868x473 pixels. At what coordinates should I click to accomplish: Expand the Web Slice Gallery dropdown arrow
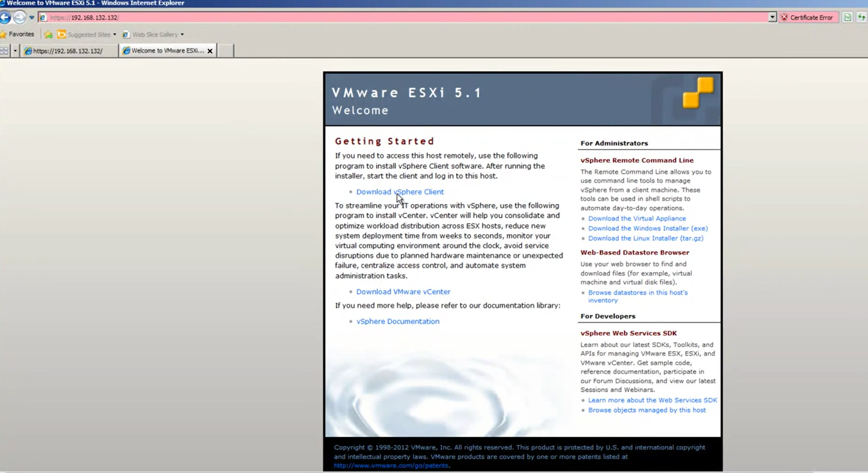pos(182,35)
